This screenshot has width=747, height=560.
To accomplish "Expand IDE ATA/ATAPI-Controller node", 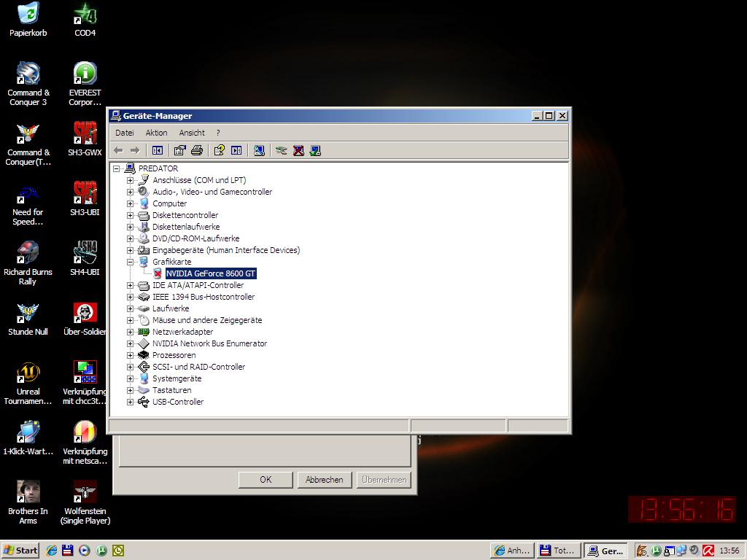I will 130,285.
